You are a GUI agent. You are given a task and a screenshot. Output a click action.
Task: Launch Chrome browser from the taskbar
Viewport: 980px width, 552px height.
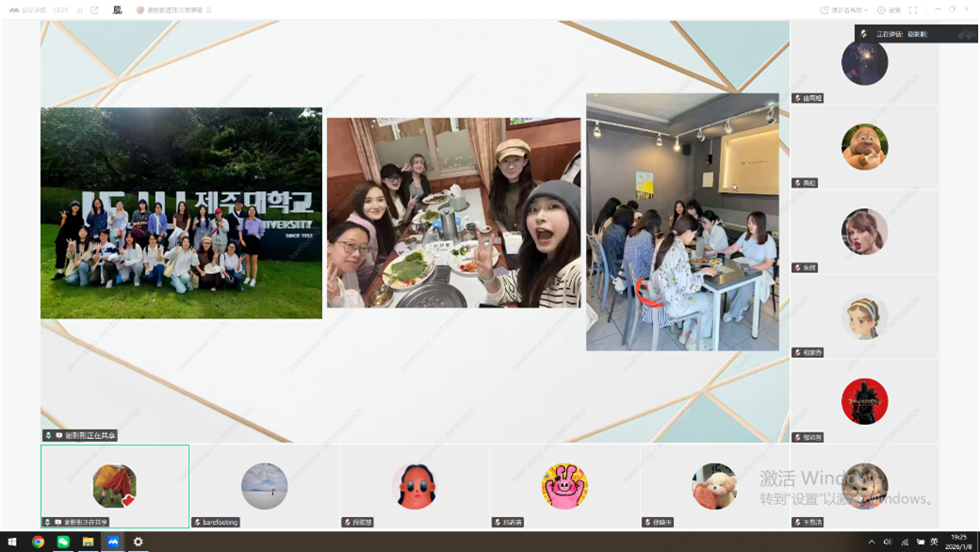38,542
